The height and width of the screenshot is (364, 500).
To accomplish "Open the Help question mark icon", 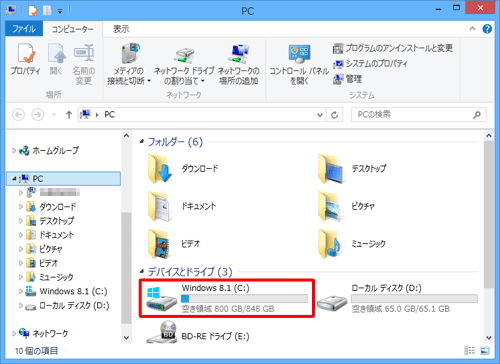I will click(x=487, y=29).
